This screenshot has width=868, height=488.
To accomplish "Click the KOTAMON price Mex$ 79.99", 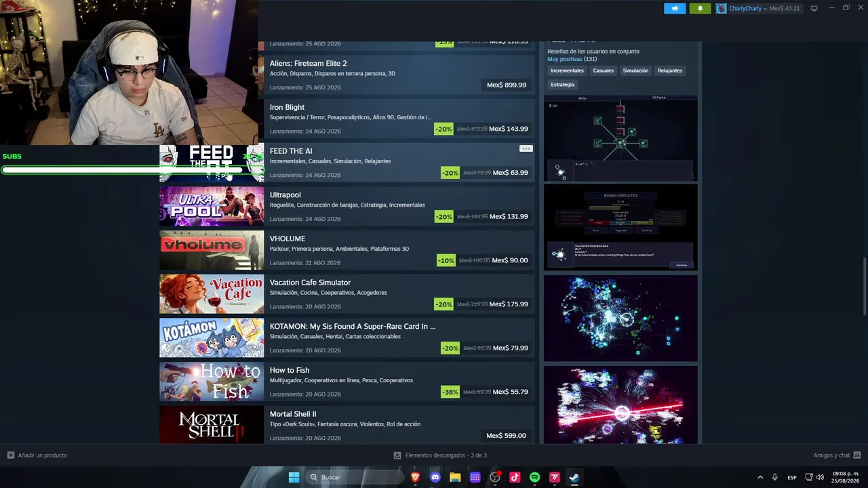I will 511,348.
